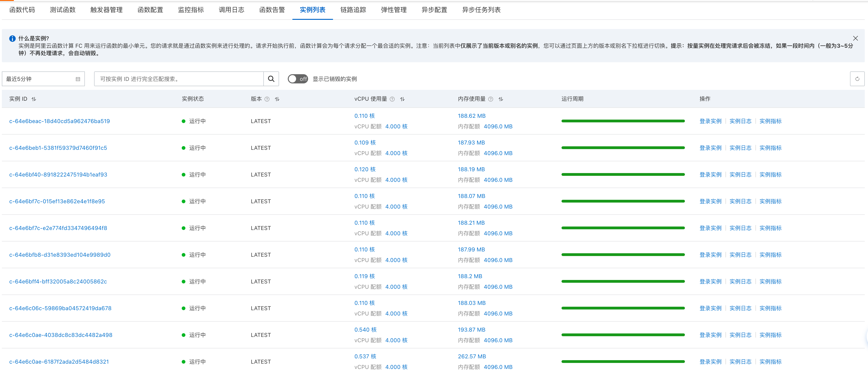Image resolution: width=868 pixels, height=371 pixels.
Task: Open 实例日志 for instance ending 82a498
Action: click(740, 335)
